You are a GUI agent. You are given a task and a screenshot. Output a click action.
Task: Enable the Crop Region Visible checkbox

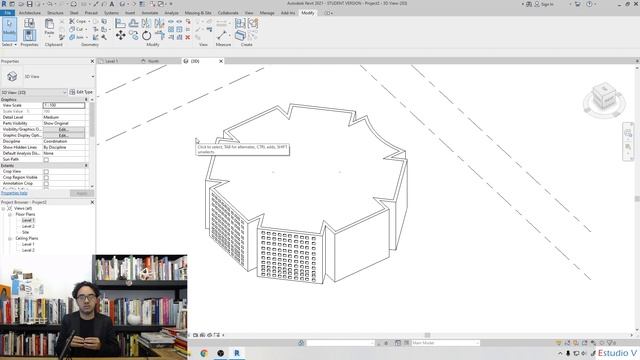point(46,178)
